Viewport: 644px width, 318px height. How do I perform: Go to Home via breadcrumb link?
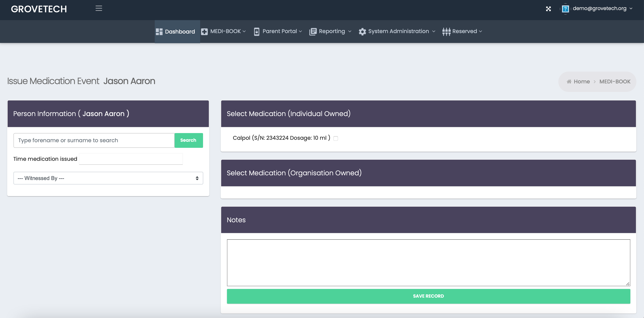tap(581, 81)
